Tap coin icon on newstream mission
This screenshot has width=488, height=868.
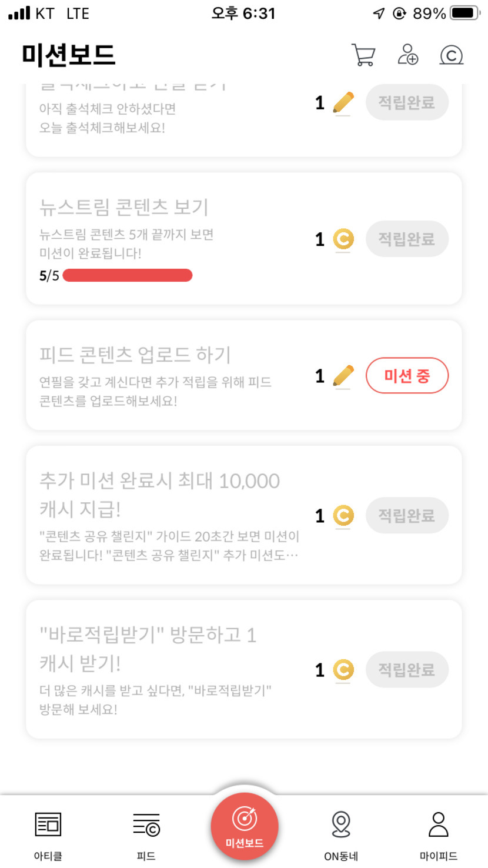343,239
